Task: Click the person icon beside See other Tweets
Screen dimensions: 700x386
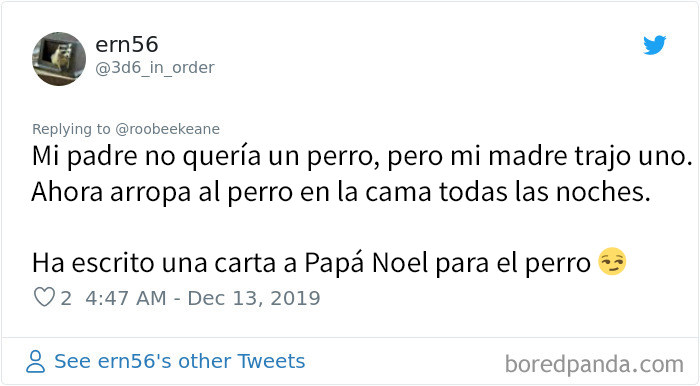Action: click(x=35, y=361)
